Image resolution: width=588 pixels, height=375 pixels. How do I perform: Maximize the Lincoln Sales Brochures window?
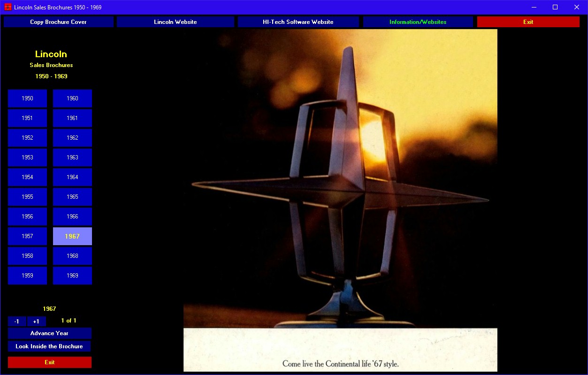coord(555,7)
